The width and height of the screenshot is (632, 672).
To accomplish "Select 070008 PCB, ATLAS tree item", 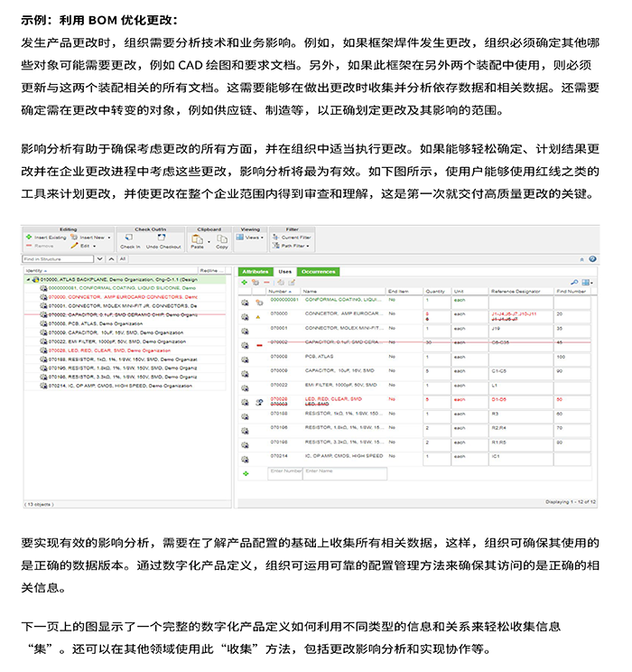I will (72, 322).
